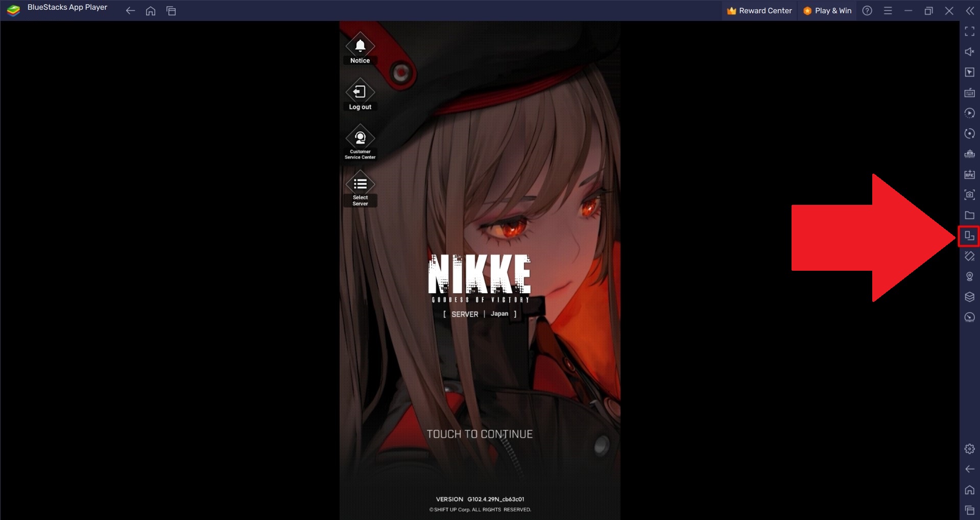Take a screenshot using sidebar camera icon
Screen dimensions: 980x520
point(969,195)
